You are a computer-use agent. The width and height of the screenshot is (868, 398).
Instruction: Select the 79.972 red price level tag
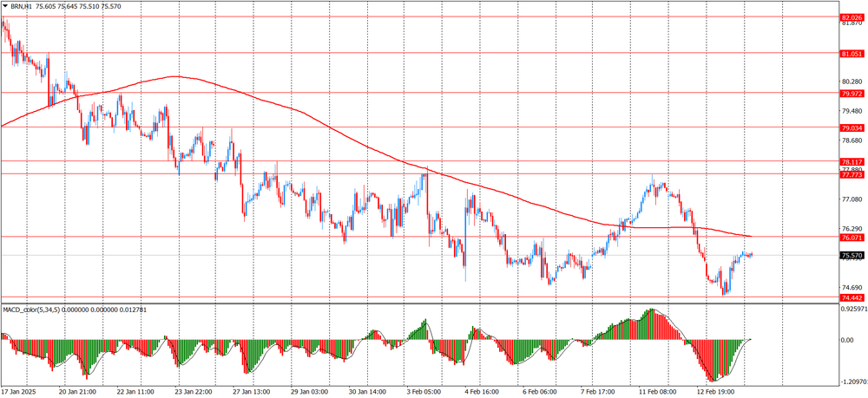pos(852,93)
